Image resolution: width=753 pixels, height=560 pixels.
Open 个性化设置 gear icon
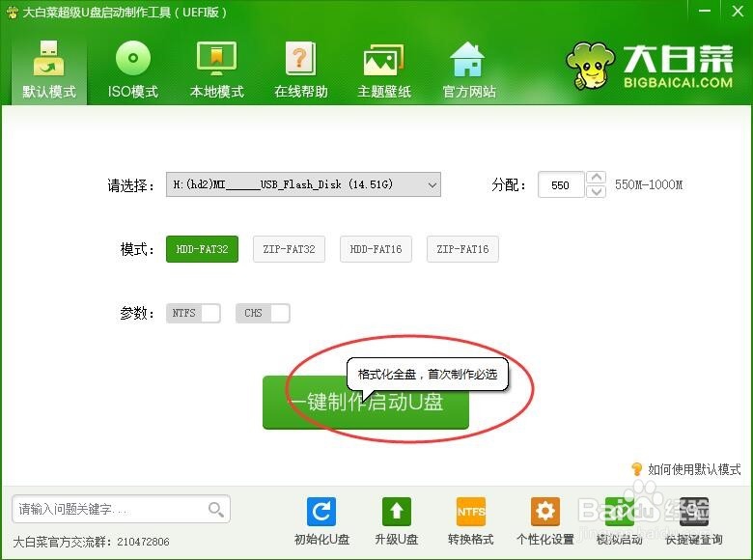tap(545, 512)
